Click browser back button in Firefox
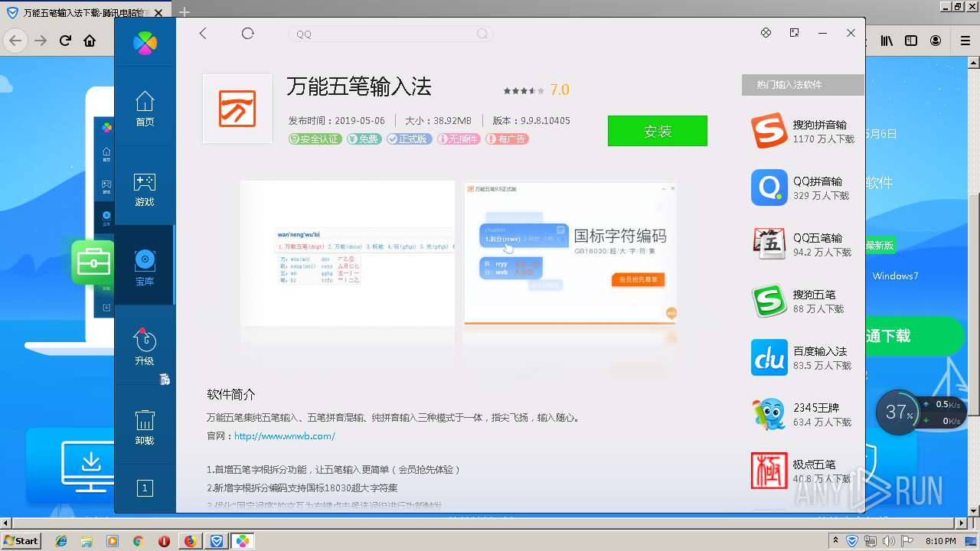 [x=15, y=41]
